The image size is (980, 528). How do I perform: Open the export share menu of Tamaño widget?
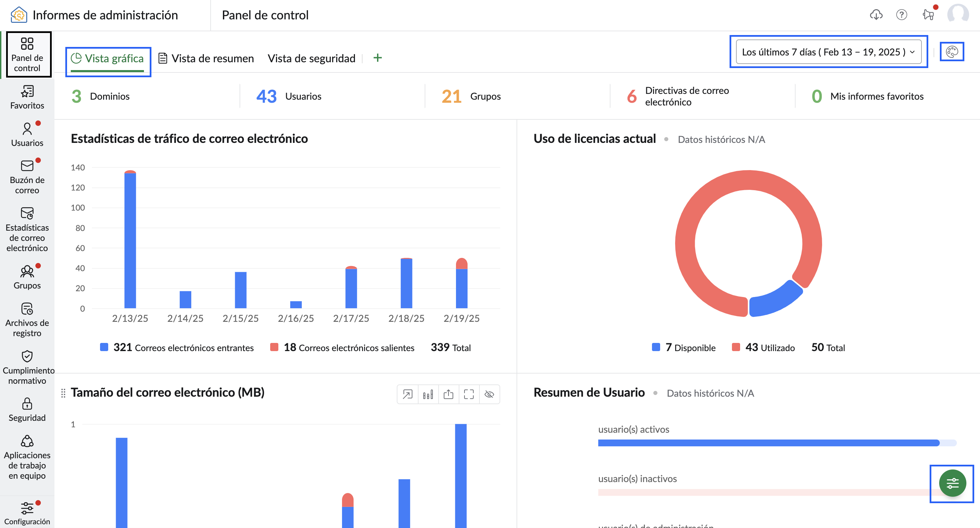[448, 394]
